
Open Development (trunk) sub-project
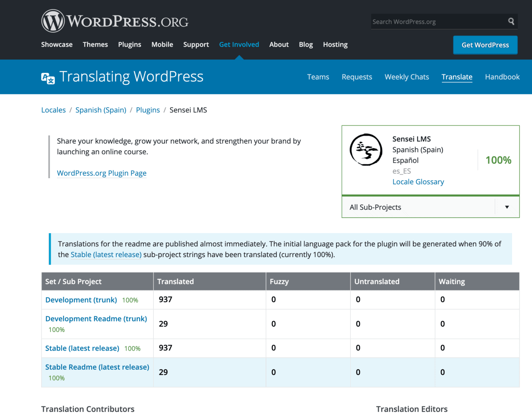coord(81,300)
